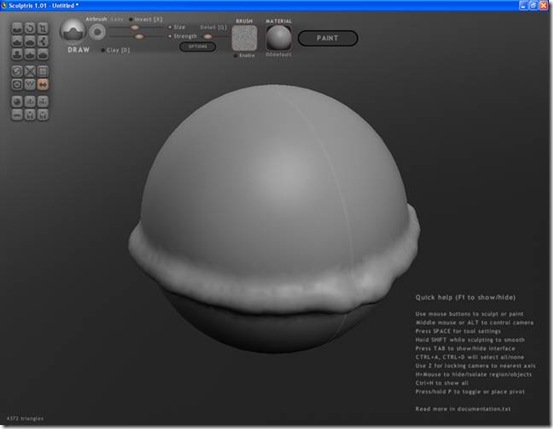Select the Scale tool icon
The width and height of the screenshot is (553, 429).
point(43,28)
